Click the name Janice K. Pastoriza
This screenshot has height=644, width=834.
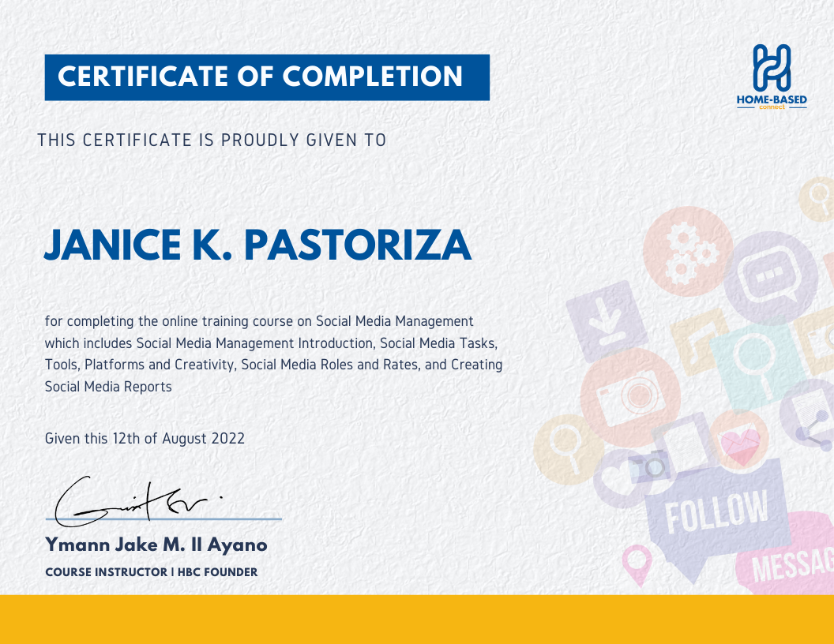pos(257,245)
